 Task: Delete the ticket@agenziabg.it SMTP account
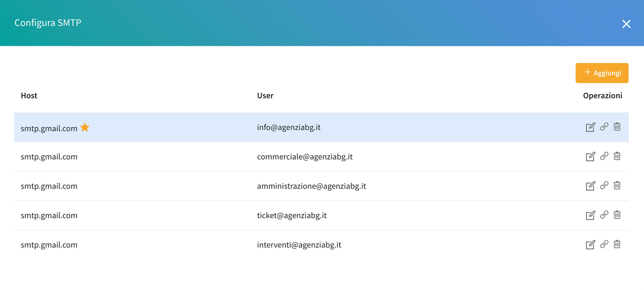click(x=617, y=215)
